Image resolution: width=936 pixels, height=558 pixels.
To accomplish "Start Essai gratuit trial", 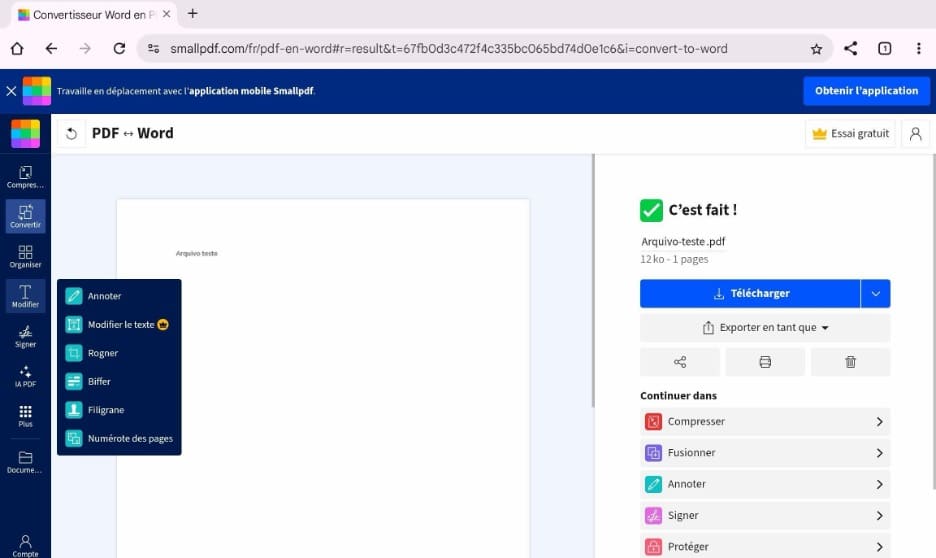I will click(851, 134).
